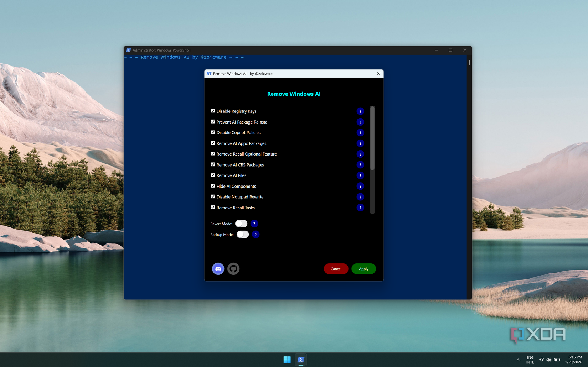588x367 pixels.
Task: Enable Backup Mode switch
Action: point(243,234)
